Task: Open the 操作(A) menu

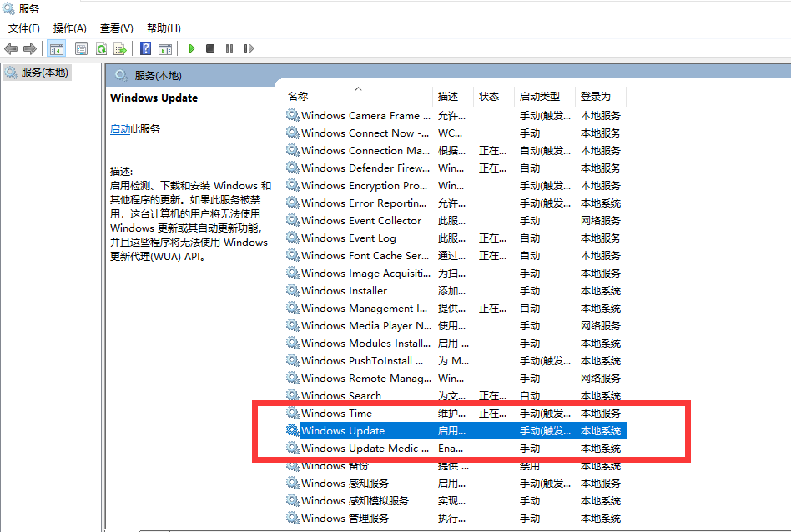Action: [x=69, y=28]
